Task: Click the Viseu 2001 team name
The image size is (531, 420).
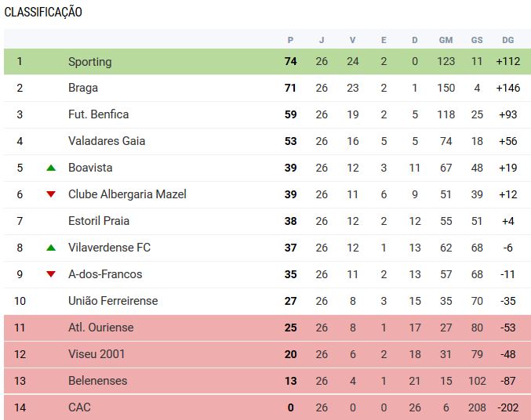Action: (96, 354)
